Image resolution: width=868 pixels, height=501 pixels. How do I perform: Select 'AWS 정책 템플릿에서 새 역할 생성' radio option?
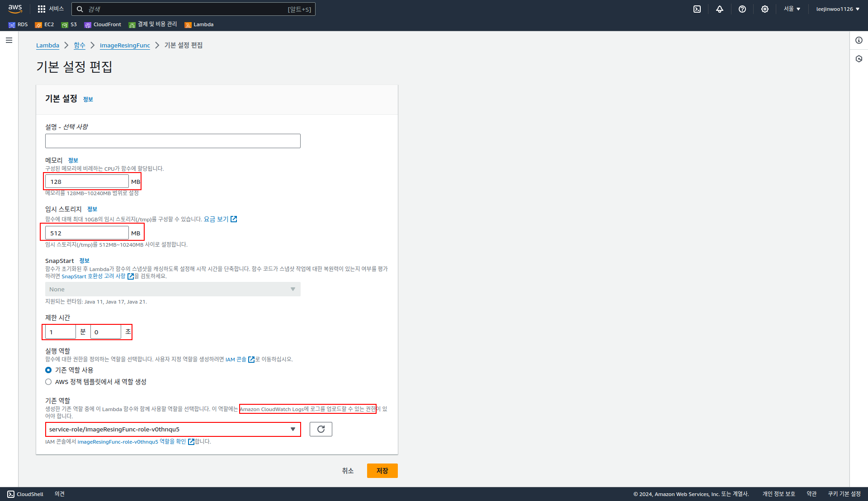click(48, 382)
